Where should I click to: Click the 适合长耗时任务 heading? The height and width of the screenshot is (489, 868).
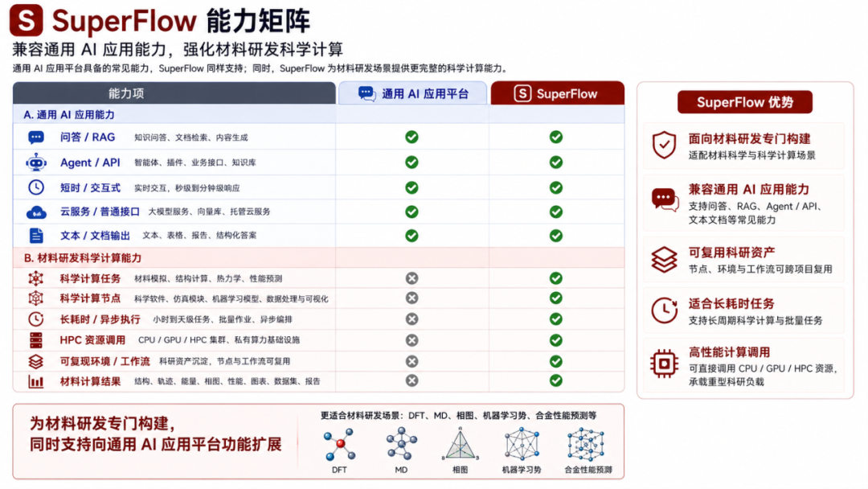[x=731, y=303]
